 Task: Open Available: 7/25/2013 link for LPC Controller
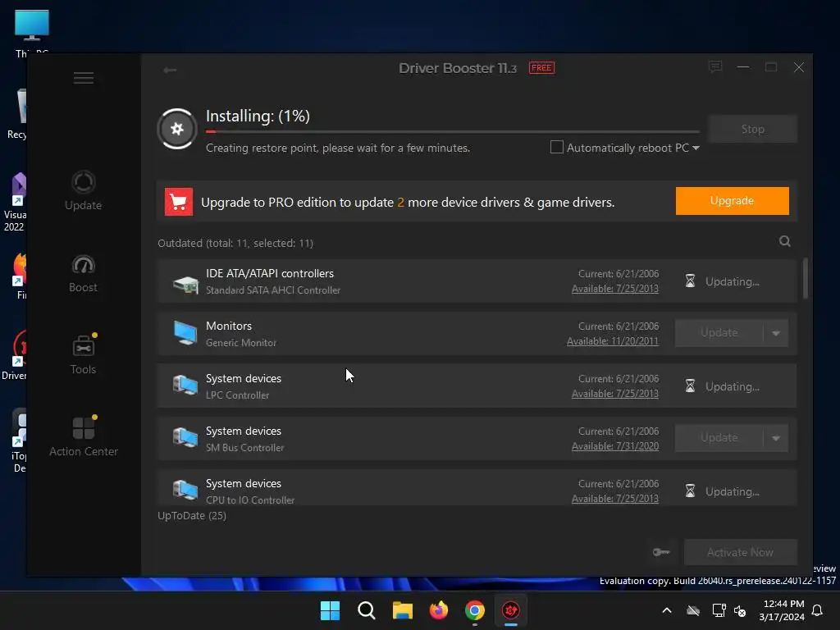[x=615, y=394]
